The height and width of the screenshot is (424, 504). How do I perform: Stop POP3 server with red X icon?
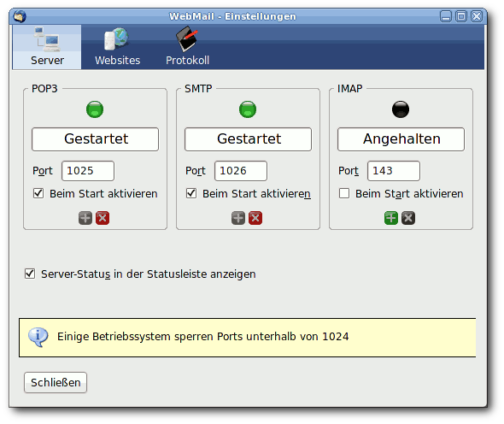103,218
